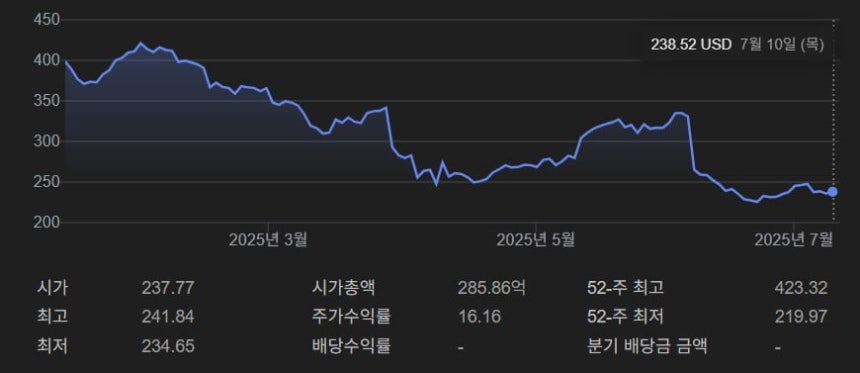The height and width of the screenshot is (373, 860).
Task: Click the 200 y-axis label
Action: 47,222
